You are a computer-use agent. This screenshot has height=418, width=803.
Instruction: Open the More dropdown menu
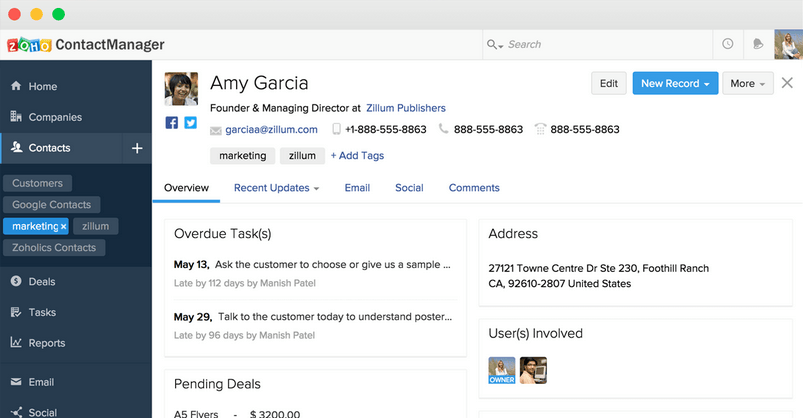(x=748, y=84)
